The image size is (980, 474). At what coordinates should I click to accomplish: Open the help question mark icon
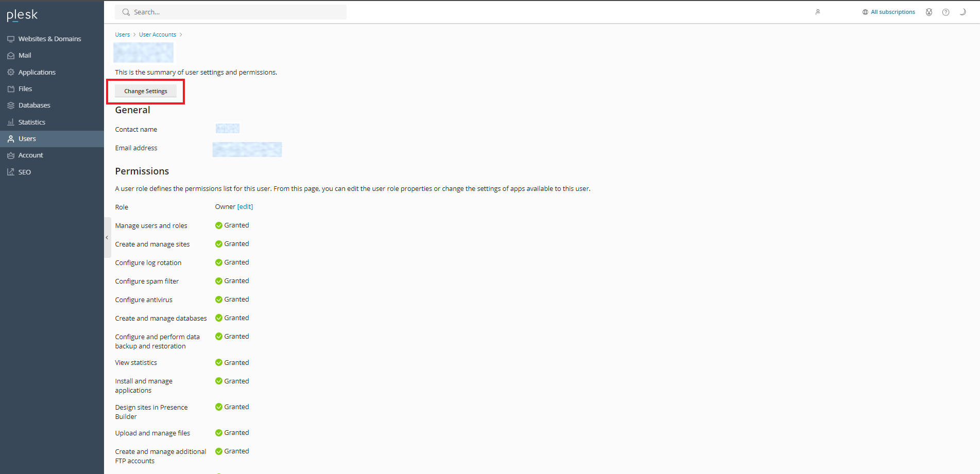pyautogui.click(x=945, y=12)
